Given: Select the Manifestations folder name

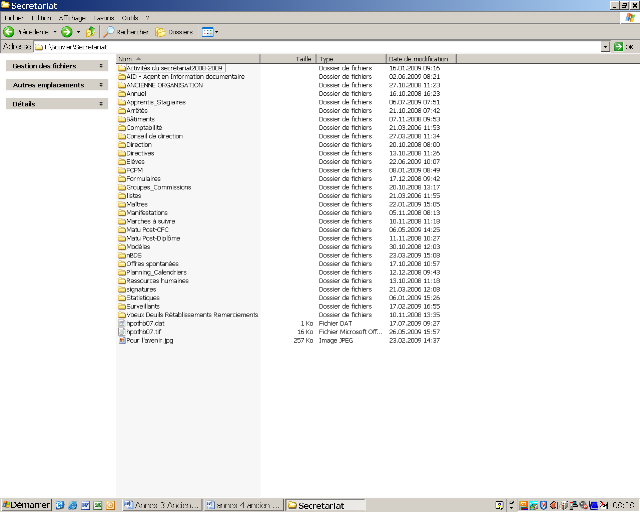Looking at the screenshot, I should click(147, 212).
